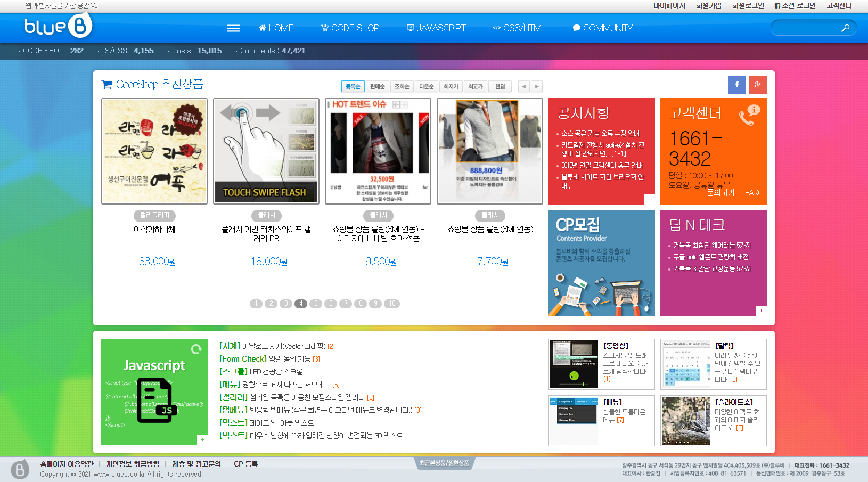
Task: Open the CSS/HTML menu
Action: pos(519,28)
